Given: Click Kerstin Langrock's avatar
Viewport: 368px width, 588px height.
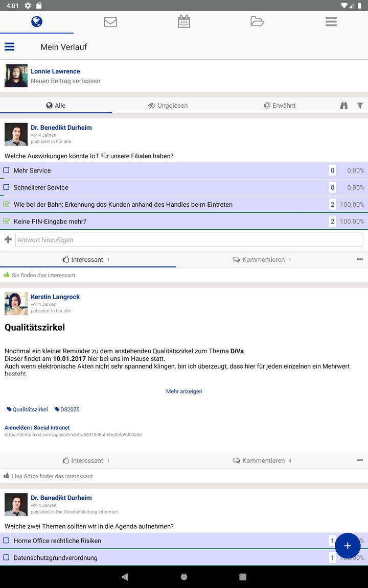Looking at the screenshot, I should [x=16, y=304].
